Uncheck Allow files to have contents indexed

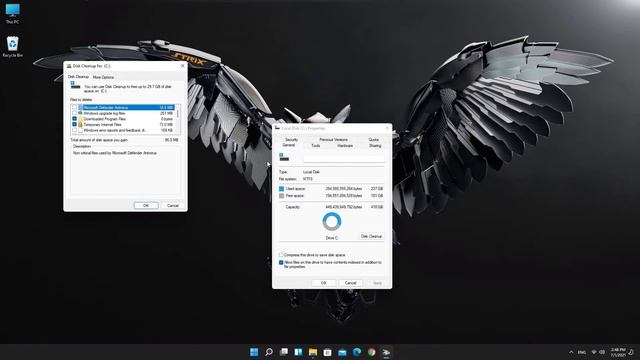point(281,262)
